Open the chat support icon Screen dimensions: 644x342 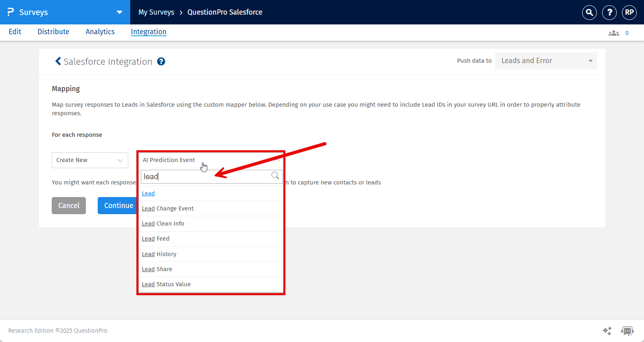627,331
